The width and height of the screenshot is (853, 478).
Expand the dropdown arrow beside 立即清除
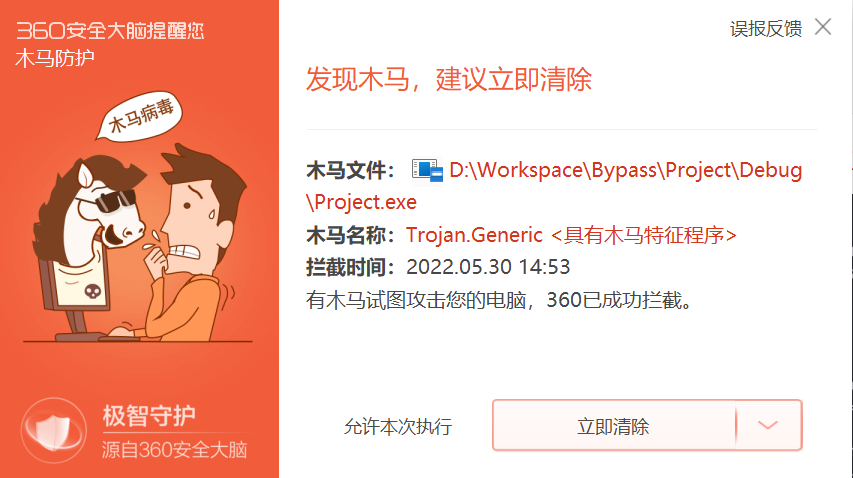(768, 425)
